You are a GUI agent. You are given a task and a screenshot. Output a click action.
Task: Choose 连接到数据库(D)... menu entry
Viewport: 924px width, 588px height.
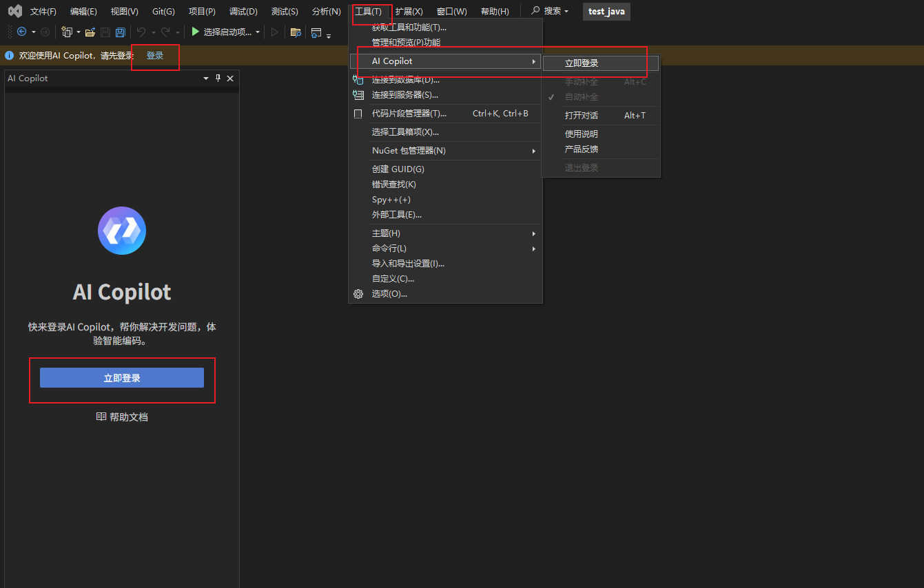click(446, 80)
